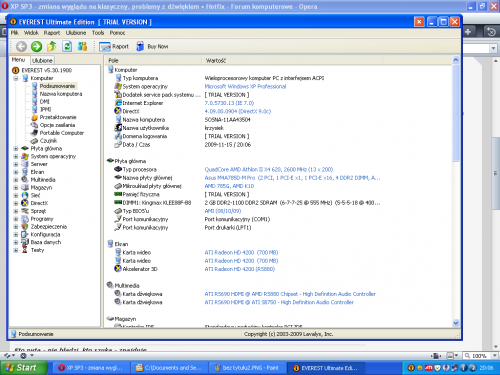Click the Windows Start button
The image size is (500, 375).
pos(23,368)
